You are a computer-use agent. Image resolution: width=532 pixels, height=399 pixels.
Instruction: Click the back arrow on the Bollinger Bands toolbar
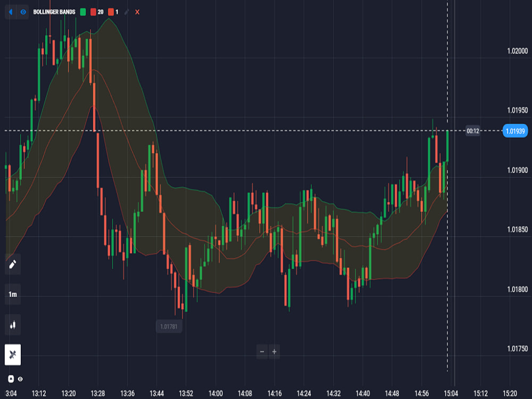tap(10, 12)
